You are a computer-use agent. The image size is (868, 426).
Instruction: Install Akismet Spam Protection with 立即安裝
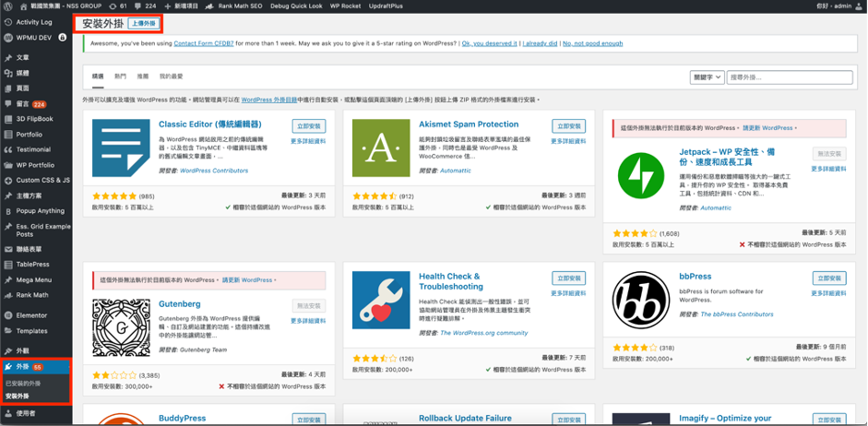click(569, 126)
